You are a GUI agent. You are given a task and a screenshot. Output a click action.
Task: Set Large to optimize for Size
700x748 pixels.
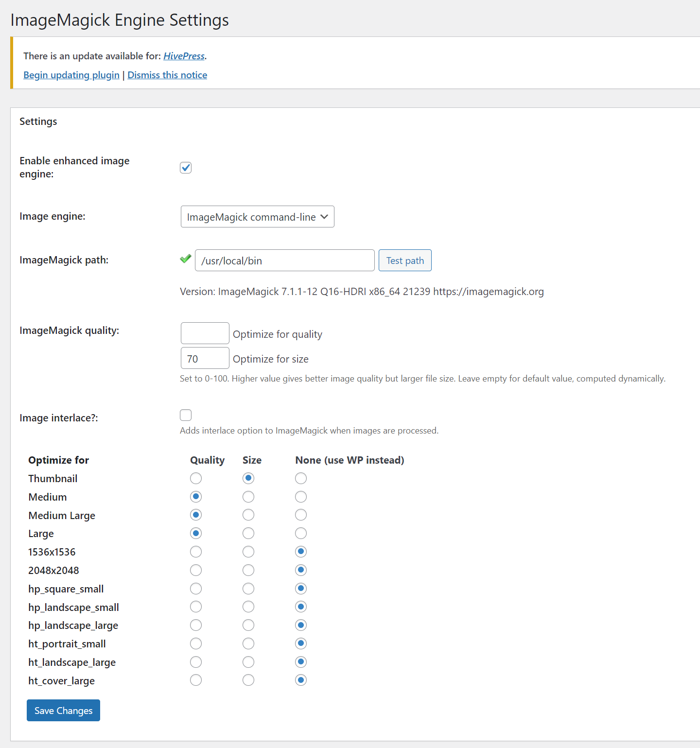pyautogui.click(x=248, y=533)
